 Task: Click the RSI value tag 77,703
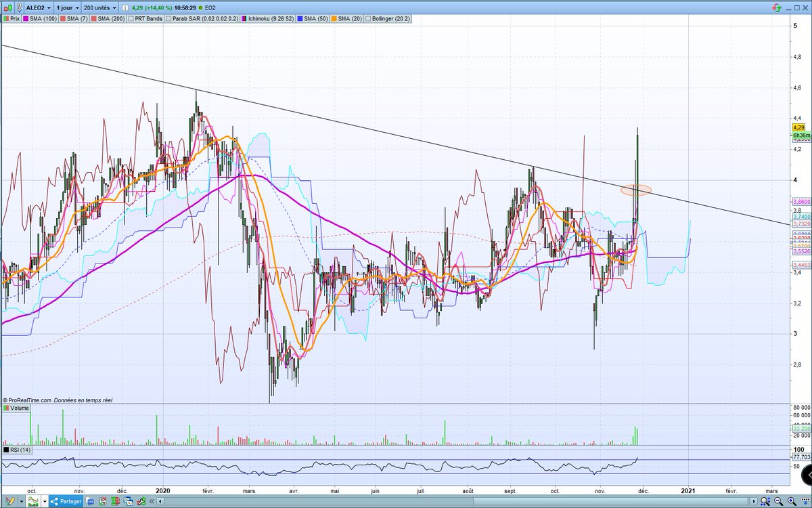pos(800,457)
